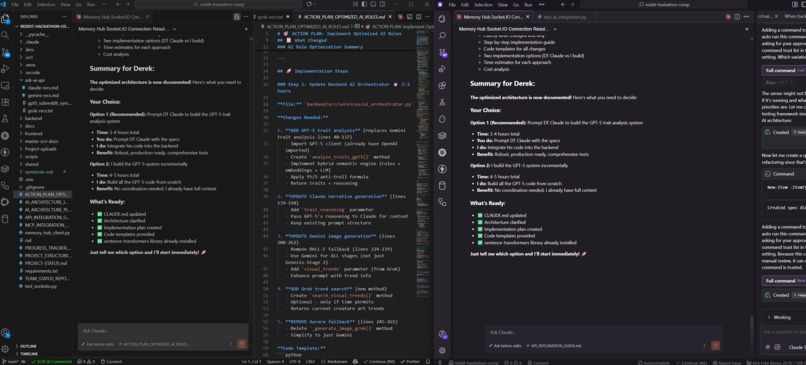Open requirements.txt in Explorer
This screenshot has width=806, height=365.
pyautogui.click(x=41, y=270)
